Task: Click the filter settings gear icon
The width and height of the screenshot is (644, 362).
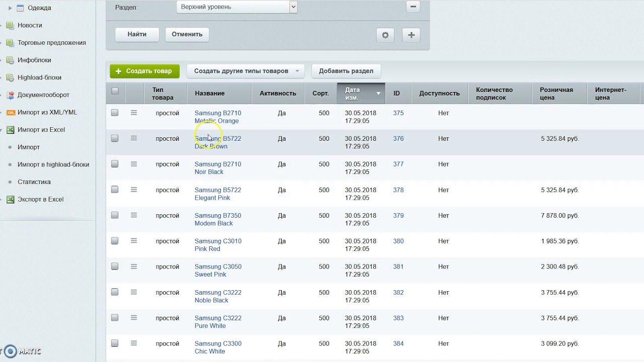Action: [385, 35]
